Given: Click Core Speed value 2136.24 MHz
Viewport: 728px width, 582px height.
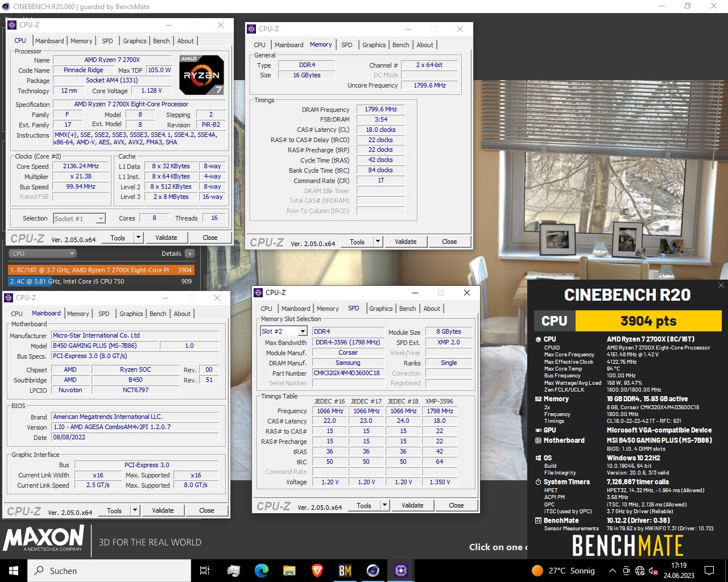Looking at the screenshot, I should 81,167.
